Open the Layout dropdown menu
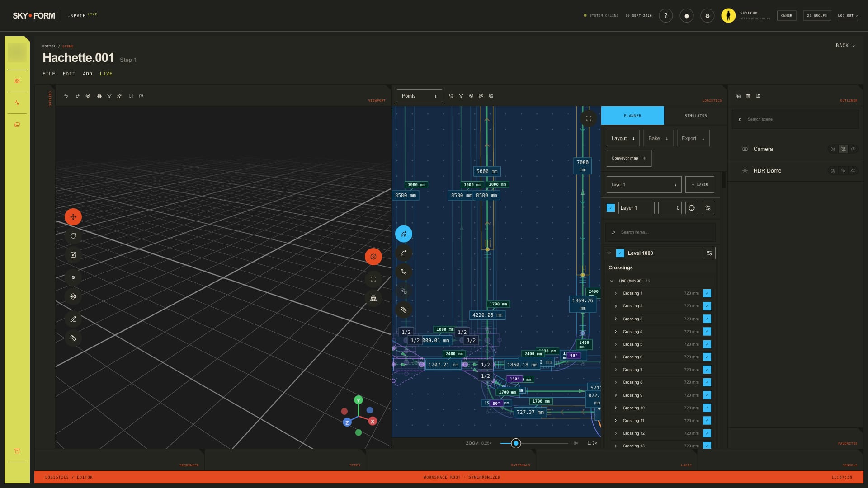The width and height of the screenshot is (868, 488). point(623,138)
